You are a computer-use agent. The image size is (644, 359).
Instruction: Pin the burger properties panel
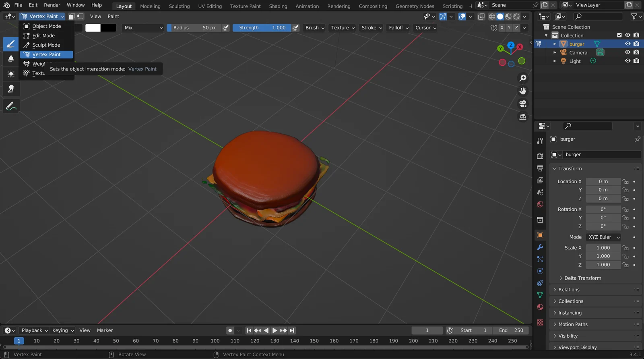coord(638,139)
